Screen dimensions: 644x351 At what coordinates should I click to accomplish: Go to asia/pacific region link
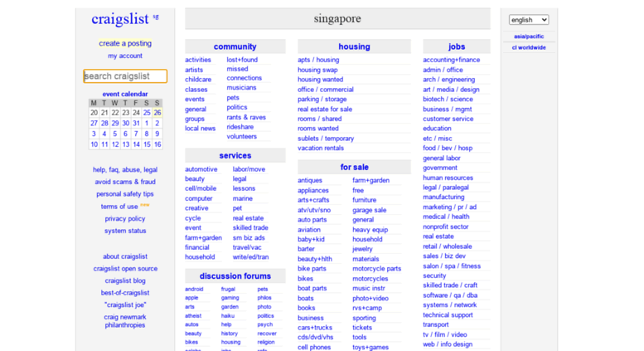pos(529,37)
